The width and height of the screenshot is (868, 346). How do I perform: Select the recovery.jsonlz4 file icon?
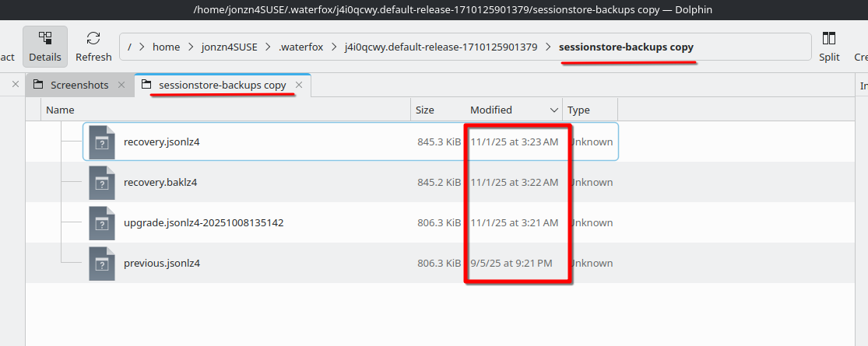click(x=102, y=142)
